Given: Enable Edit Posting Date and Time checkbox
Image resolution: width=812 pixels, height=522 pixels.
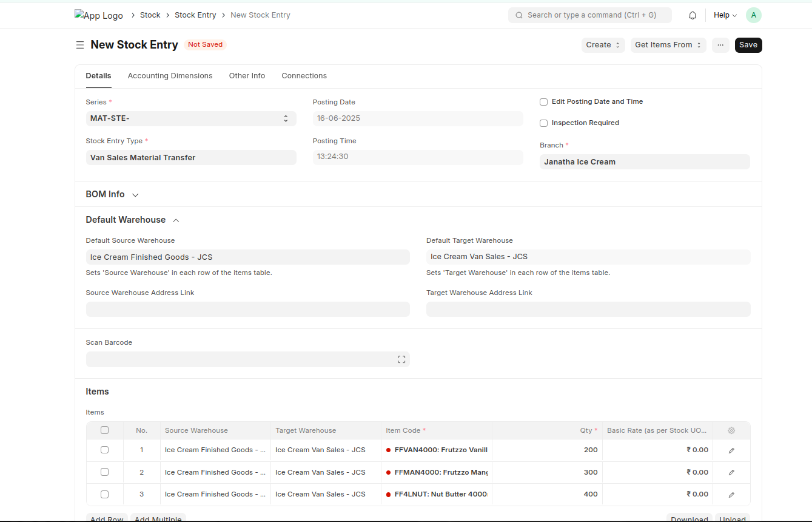Looking at the screenshot, I should pyautogui.click(x=544, y=102).
